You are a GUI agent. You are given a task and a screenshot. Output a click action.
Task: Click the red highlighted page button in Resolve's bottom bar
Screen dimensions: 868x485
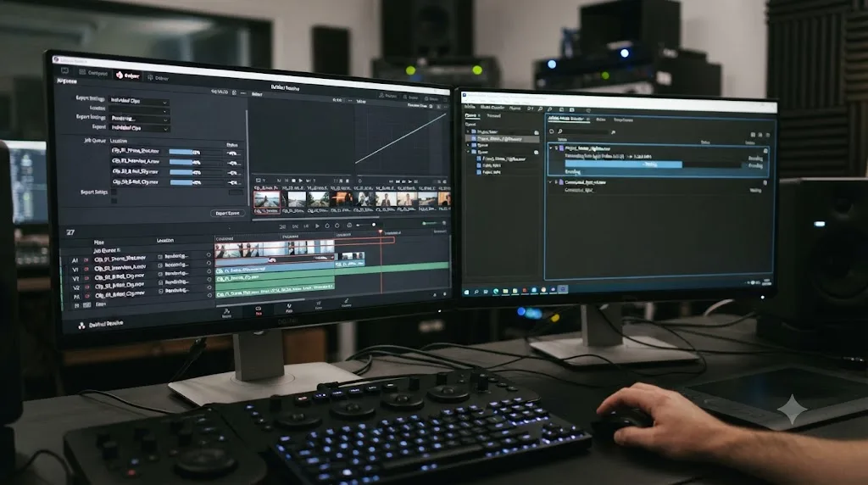coord(258,310)
